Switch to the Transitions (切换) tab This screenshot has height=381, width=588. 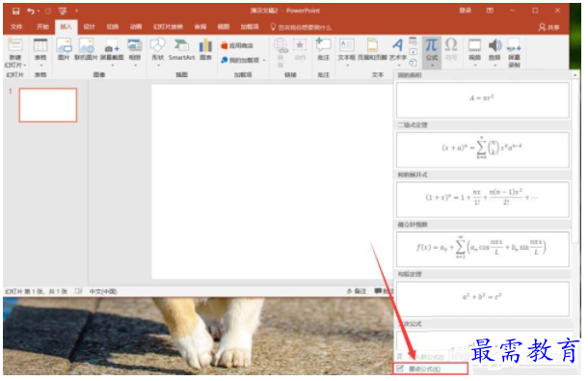[113, 27]
